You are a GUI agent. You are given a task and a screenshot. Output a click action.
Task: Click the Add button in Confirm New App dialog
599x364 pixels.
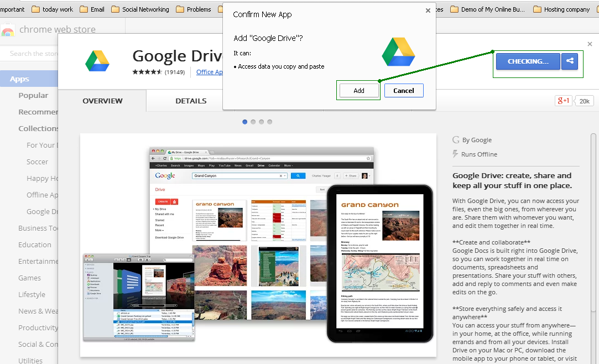point(358,91)
